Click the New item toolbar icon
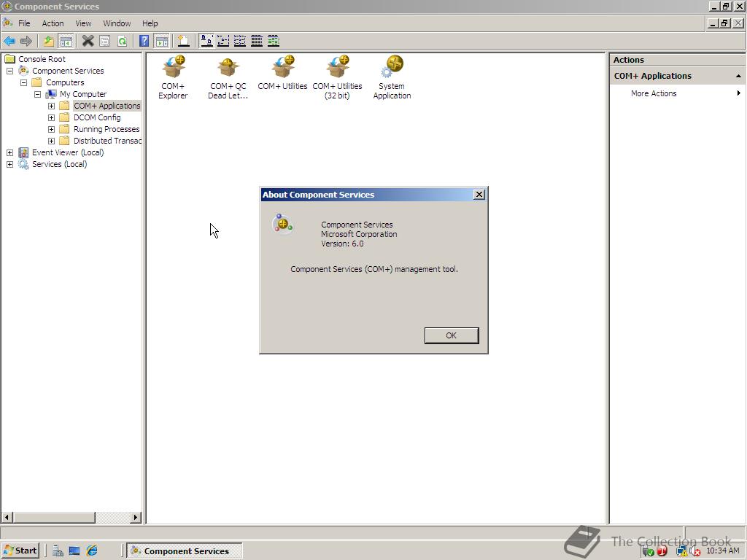This screenshot has height=560, width=747. point(183,41)
